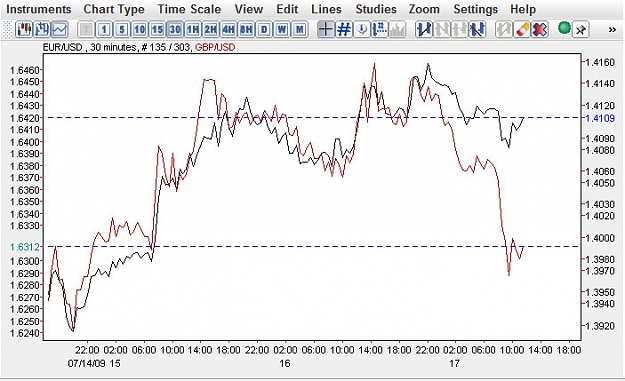Click the data info balloon icon
The image size is (625, 381).
click(362, 29)
